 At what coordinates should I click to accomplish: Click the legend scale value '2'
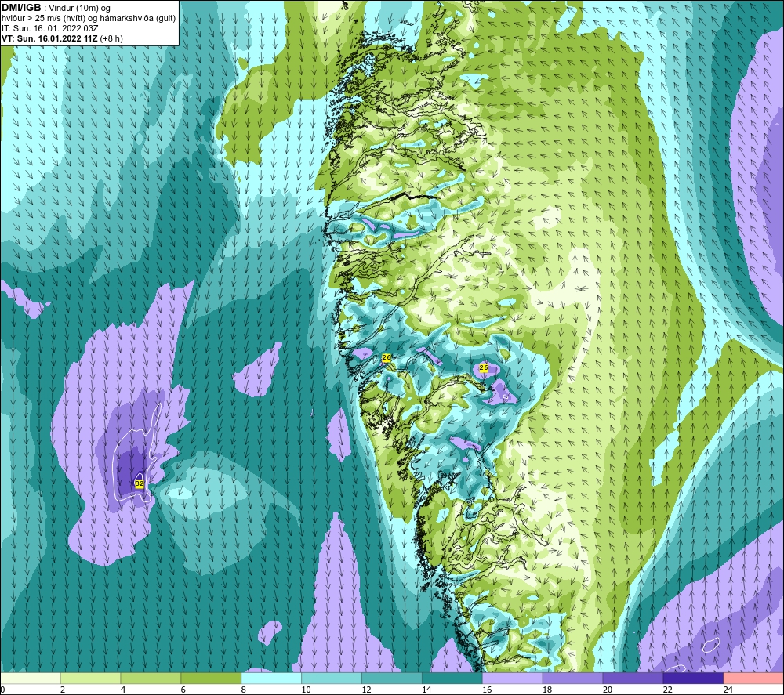[x=63, y=690]
